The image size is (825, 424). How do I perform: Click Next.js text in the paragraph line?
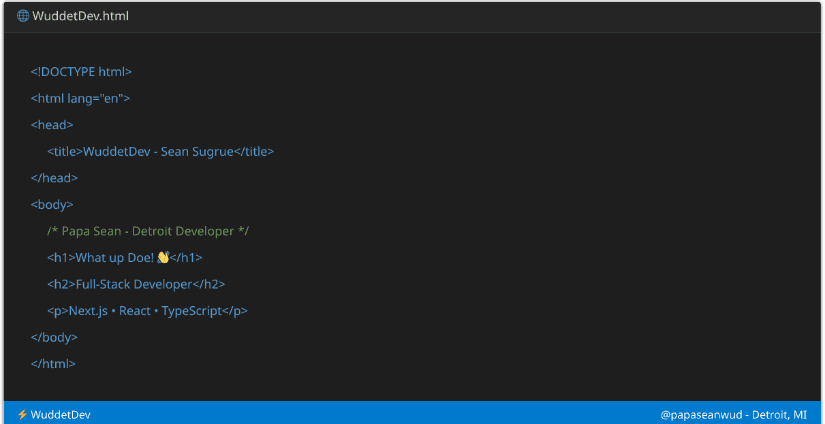coord(88,311)
